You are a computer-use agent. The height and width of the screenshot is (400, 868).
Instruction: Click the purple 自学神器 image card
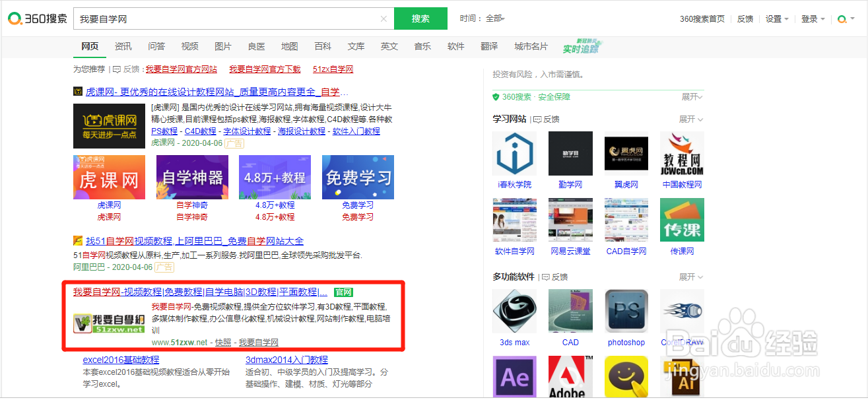tap(192, 177)
